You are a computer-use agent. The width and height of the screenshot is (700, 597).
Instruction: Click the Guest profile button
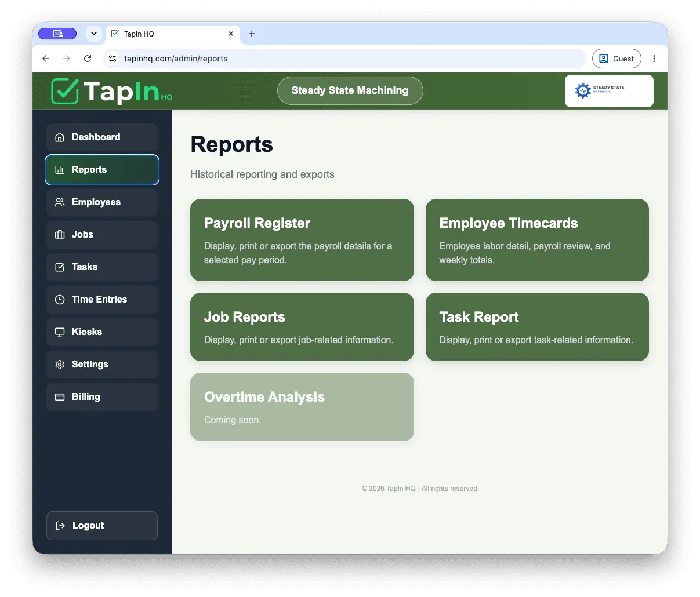click(x=616, y=59)
